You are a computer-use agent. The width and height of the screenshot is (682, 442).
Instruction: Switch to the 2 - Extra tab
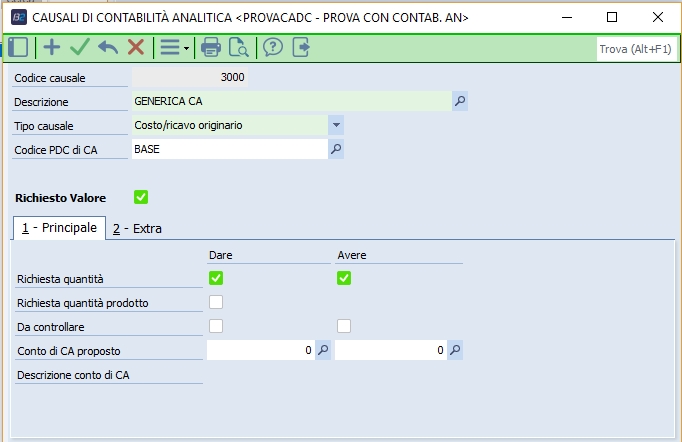pyautogui.click(x=137, y=229)
